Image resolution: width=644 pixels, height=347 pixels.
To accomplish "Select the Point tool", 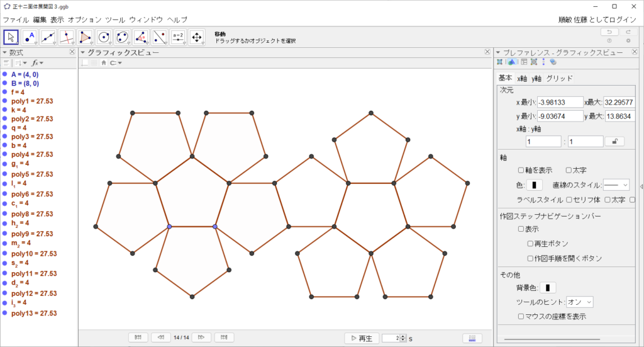I will pos(30,38).
